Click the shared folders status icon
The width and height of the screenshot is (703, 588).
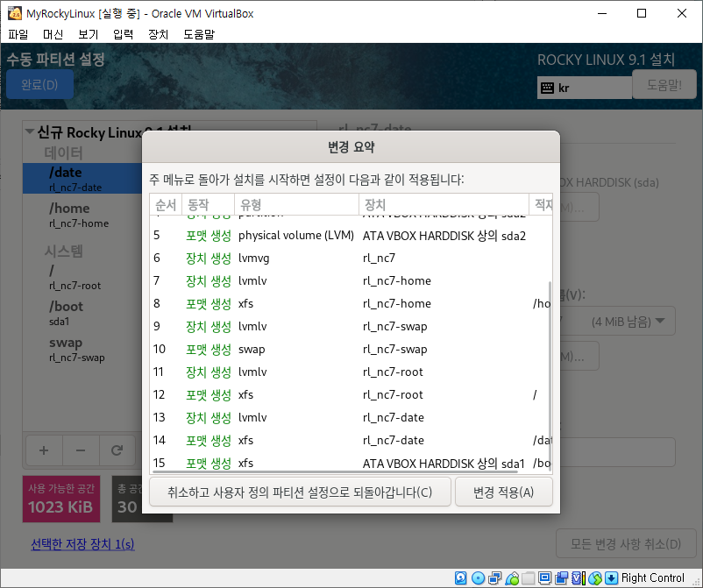[x=529, y=578]
